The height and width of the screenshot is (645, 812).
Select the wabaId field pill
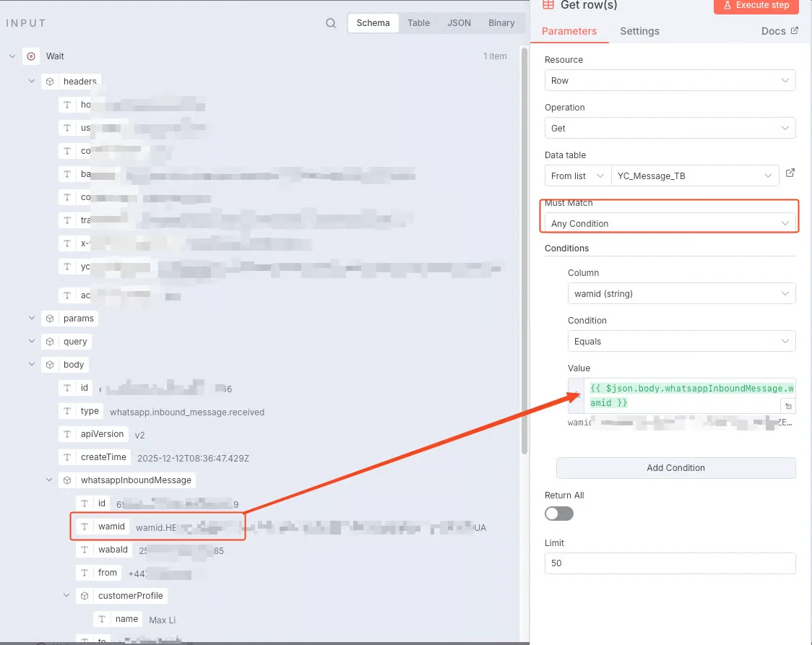point(104,550)
